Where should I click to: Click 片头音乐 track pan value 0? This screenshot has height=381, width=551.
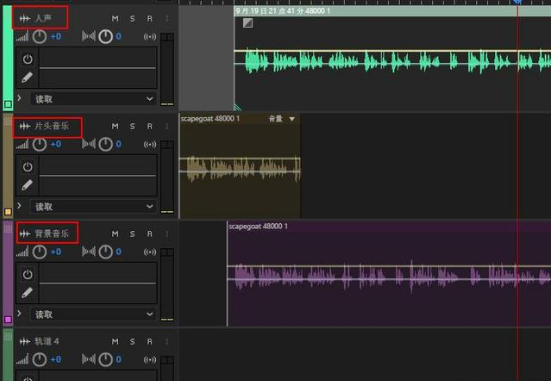(x=119, y=144)
